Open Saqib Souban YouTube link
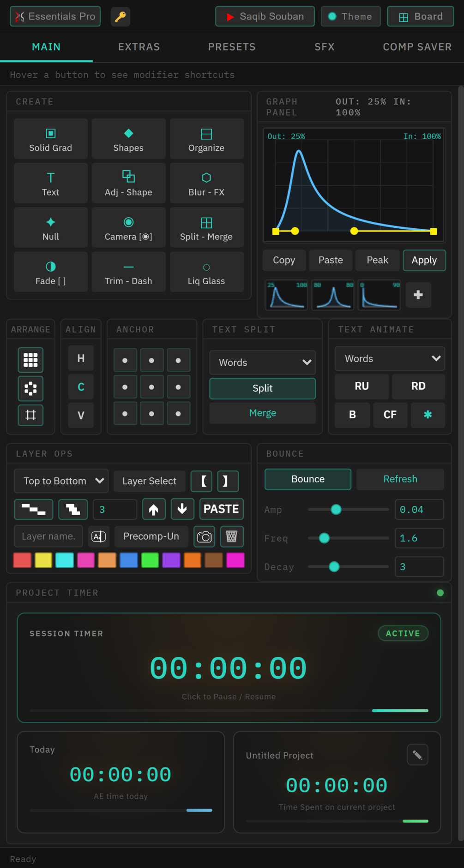The width and height of the screenshot is (464, 868). click(265, 17)
